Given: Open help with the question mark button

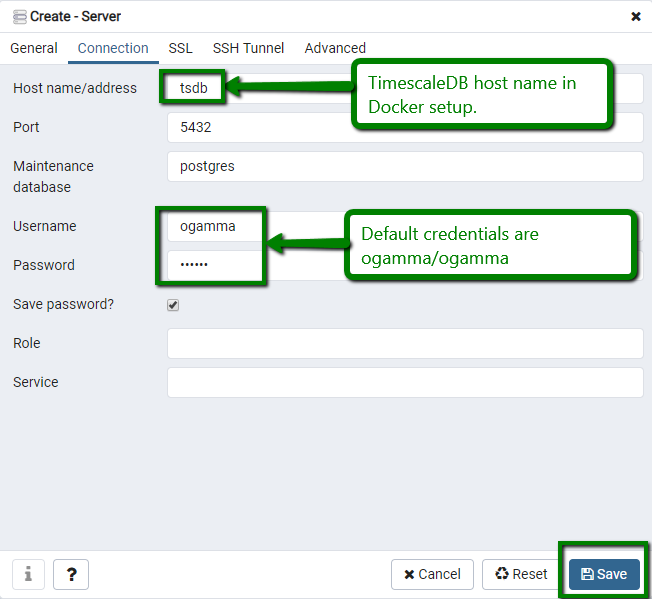Looking at the screenshot, I should point(71,574).
